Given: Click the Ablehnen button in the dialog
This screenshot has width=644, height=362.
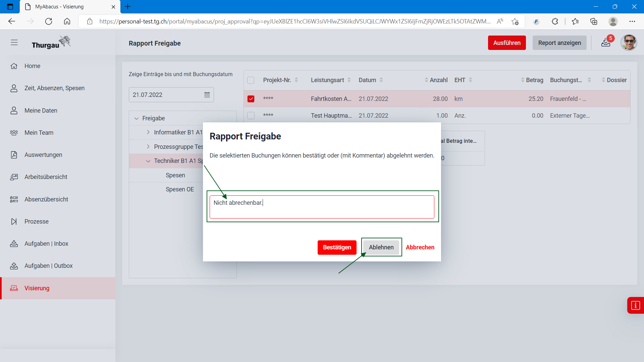Looking at the screenshot, I should pos(381,247).
